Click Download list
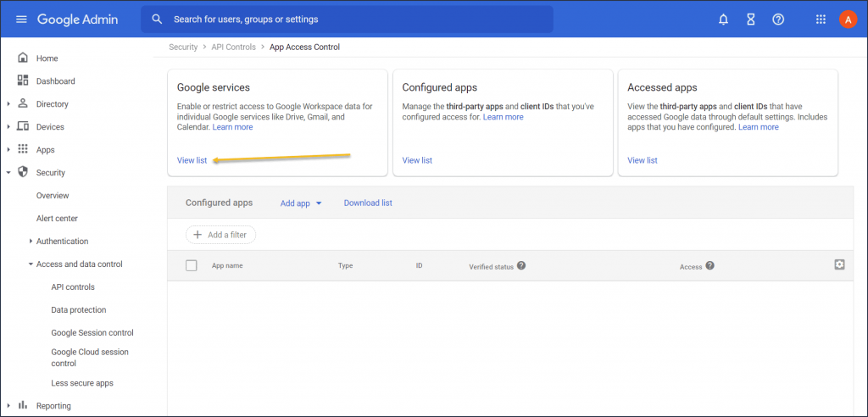This screenshot has height=417, width=868. [x=368, y=203]
